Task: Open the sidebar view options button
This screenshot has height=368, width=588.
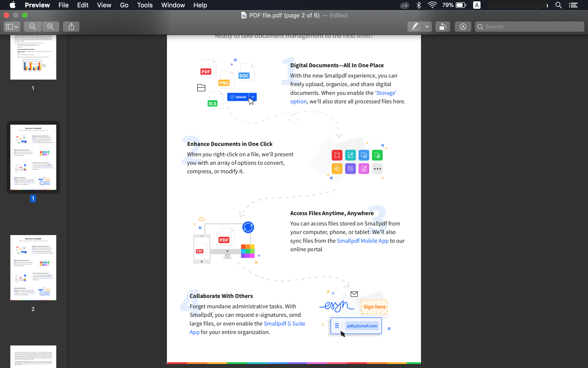Action: point(12,26)
